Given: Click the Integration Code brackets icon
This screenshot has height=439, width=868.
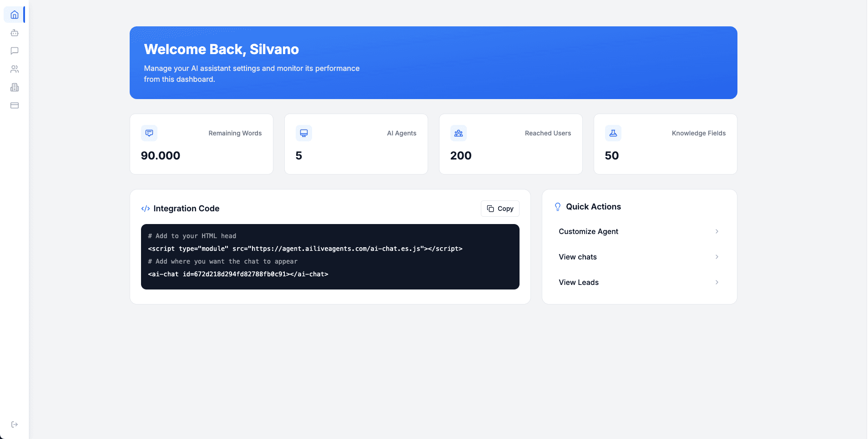Looking at the screenshot, I should [x=146, y=209].
